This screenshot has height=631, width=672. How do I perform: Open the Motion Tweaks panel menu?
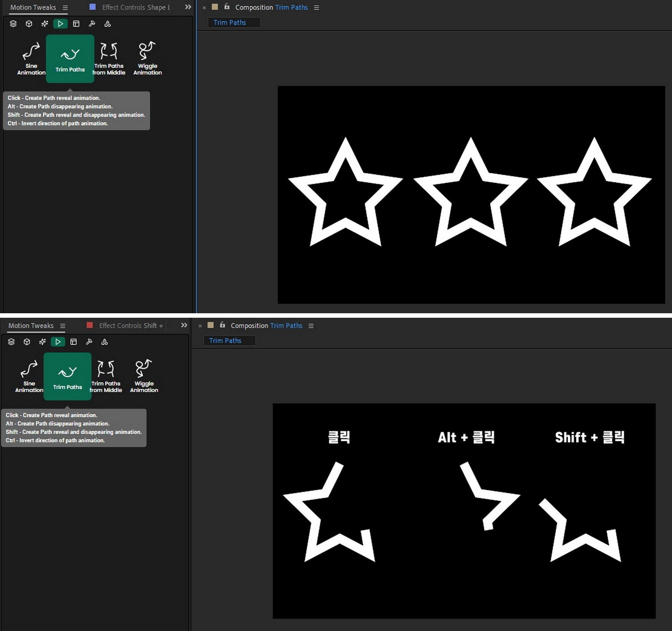tap(65, 7)
